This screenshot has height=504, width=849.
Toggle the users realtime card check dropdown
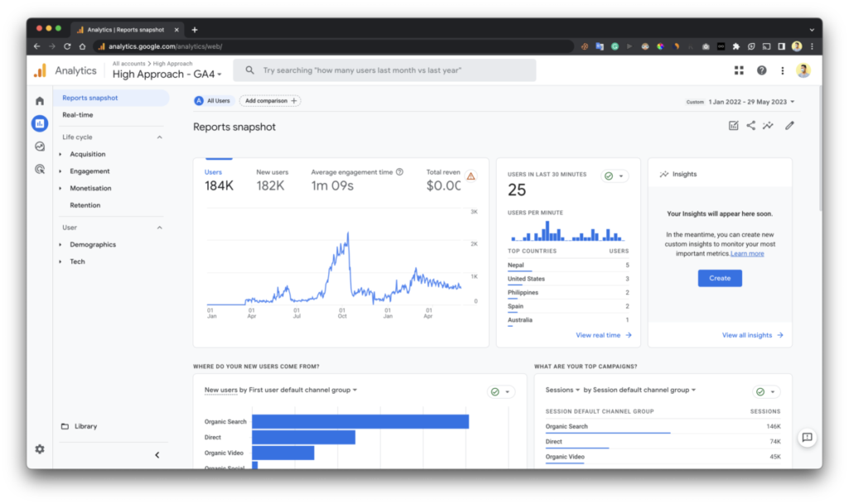pos(615,176)
